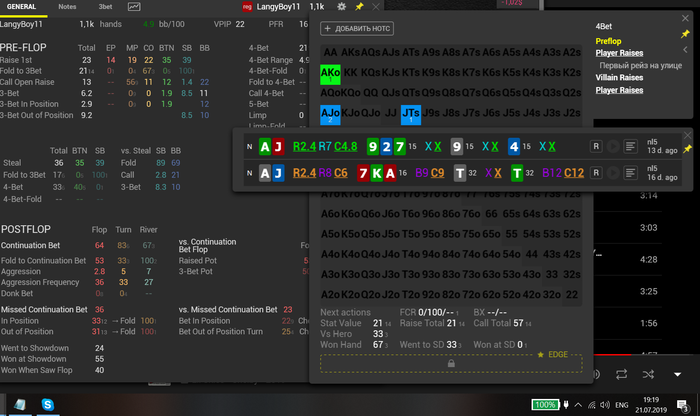Seek on the red player progress bar
This screenshot has width=700, height=416.
click(612, 354)
